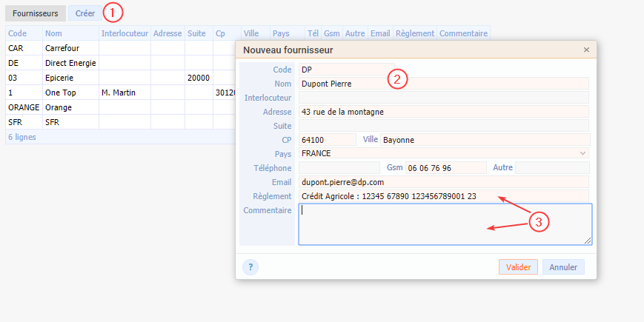
Task: Edit the Ville field showing Bayonne
Action: tap(485, 139)
